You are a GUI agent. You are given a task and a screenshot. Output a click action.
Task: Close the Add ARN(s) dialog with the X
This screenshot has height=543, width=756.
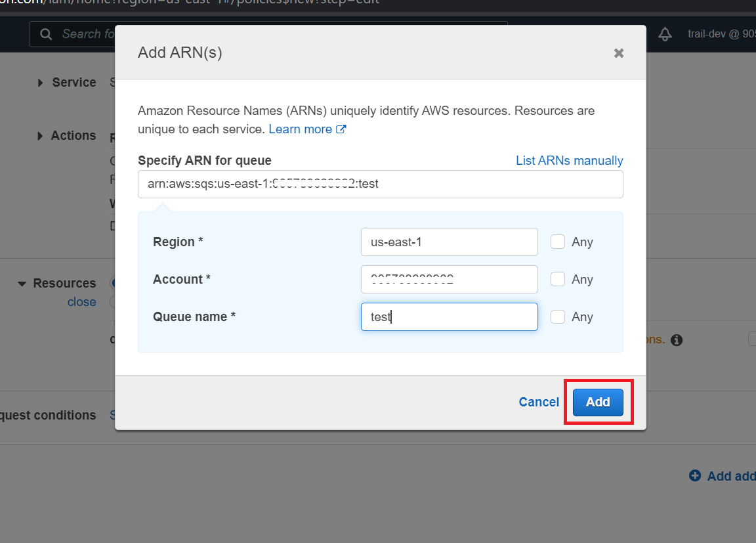[x=618, y=53]
